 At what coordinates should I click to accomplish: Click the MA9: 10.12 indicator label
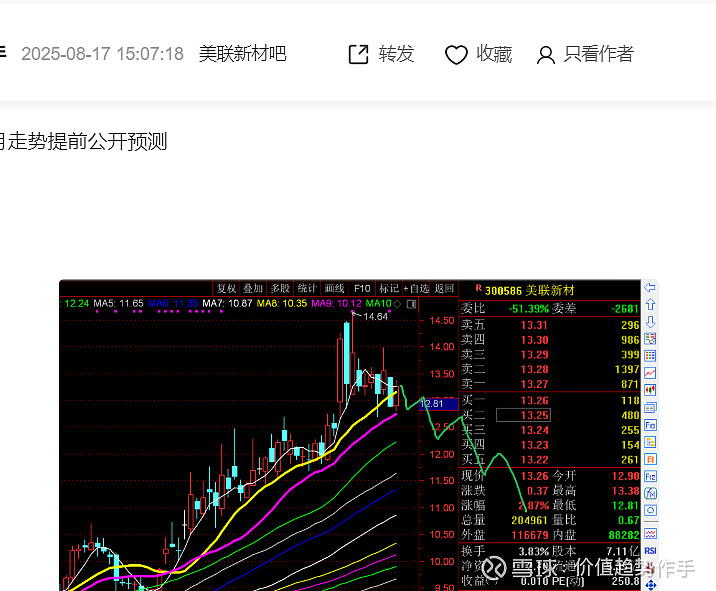pos(336,303)
